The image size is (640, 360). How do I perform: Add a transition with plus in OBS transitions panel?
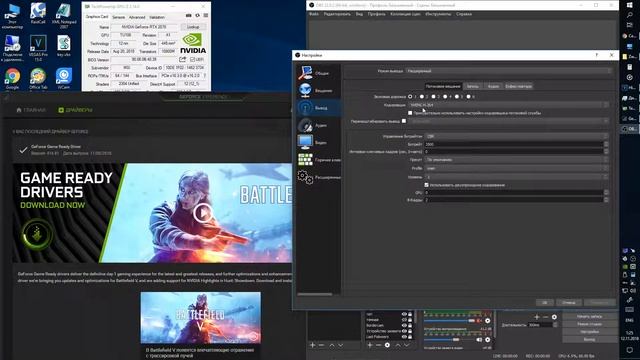(537, 317)
